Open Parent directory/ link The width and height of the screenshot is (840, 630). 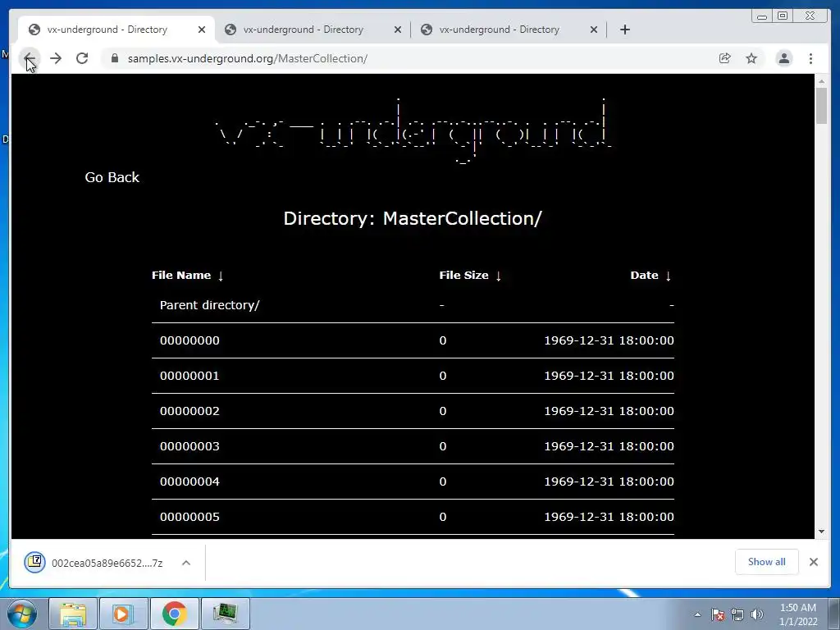(209, 305)
